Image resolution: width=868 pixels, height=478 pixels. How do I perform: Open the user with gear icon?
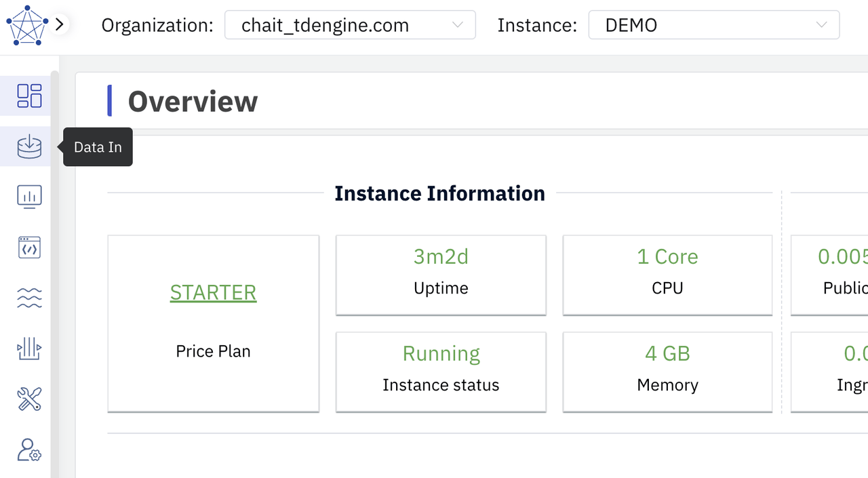tap(29, 450)
